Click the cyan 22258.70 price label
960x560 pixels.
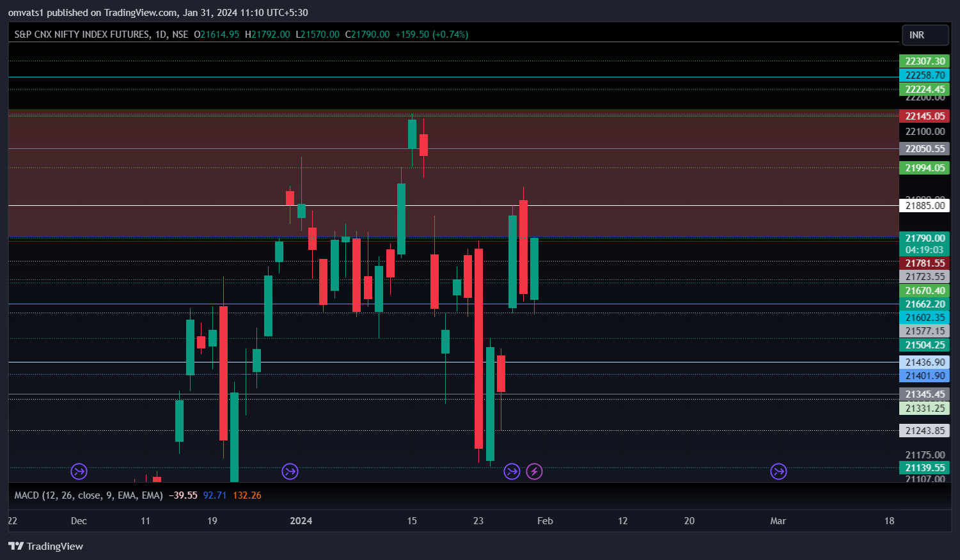[x=925, y=75]
